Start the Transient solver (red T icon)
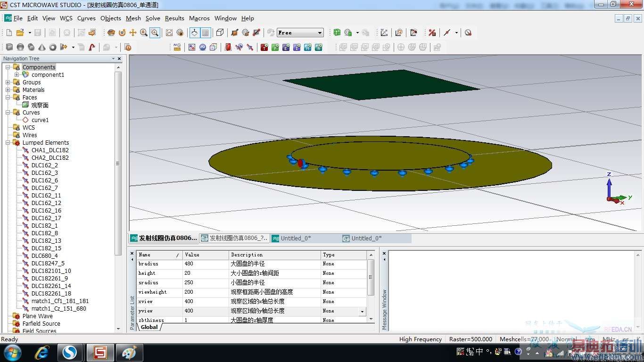The height and width of the screenshot is (362, 644). (264, 47)
